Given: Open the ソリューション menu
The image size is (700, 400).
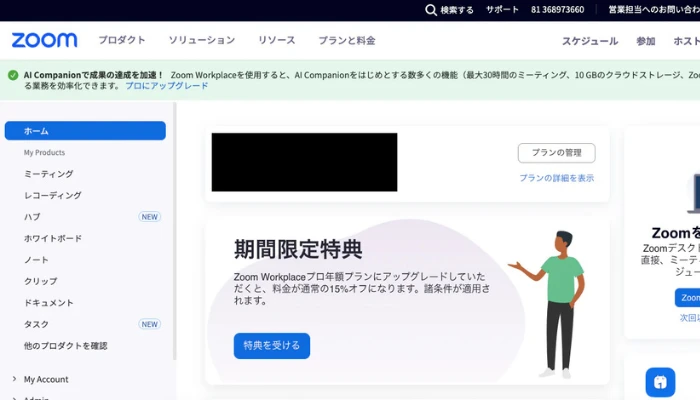Looking at the screenshot, I should (202, 40).
